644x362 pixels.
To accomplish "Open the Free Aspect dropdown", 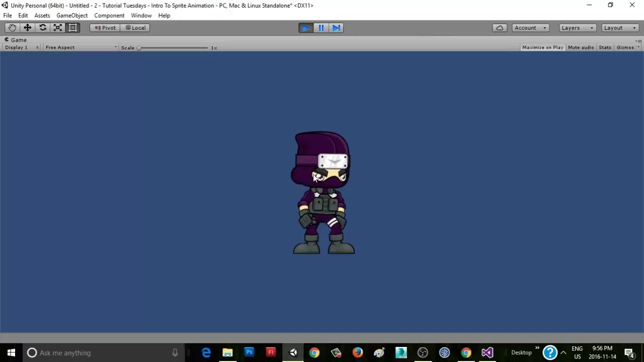I will (80, 47).
